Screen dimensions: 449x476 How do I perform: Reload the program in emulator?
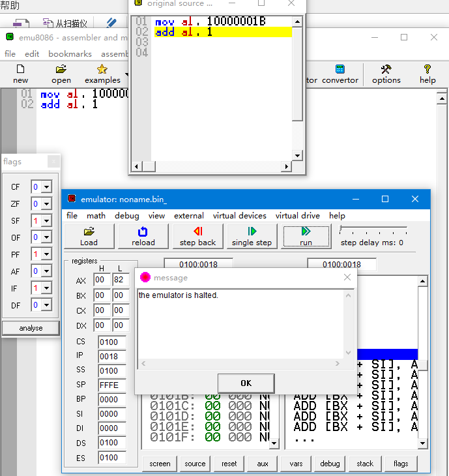(143, 237)
